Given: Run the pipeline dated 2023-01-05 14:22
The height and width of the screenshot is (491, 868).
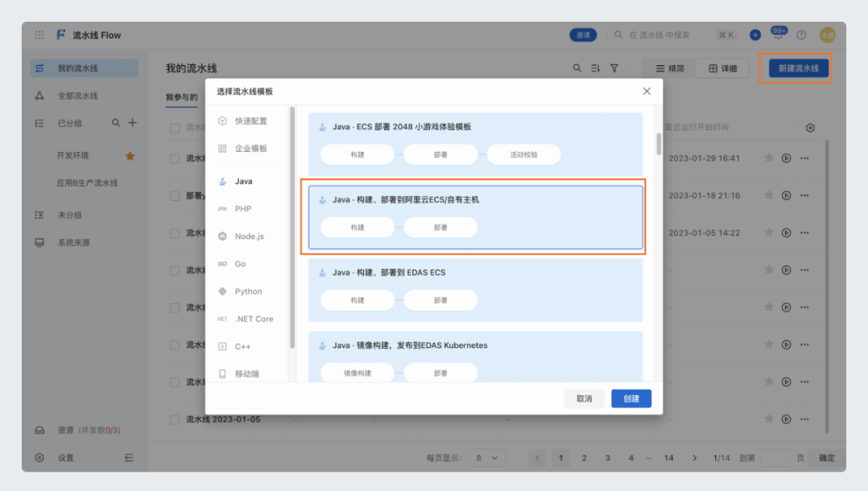Looking at the screenshot, I should [x=786, y=232].
